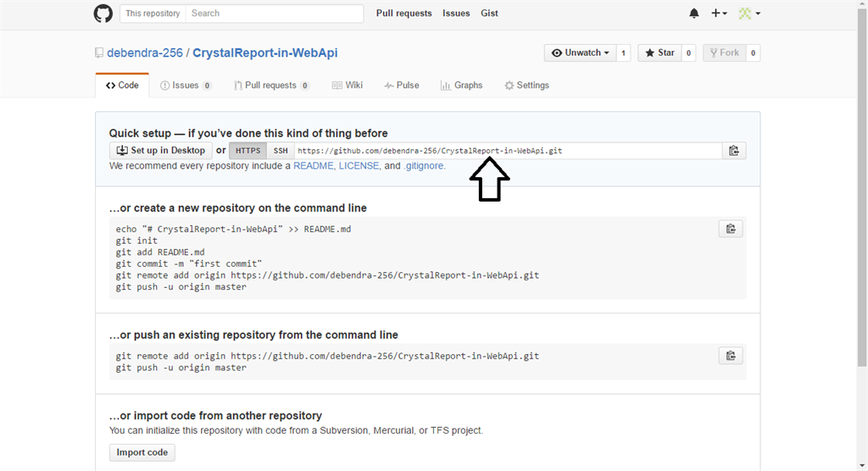Switch clone URL to SSH

(x=281, y=151)
